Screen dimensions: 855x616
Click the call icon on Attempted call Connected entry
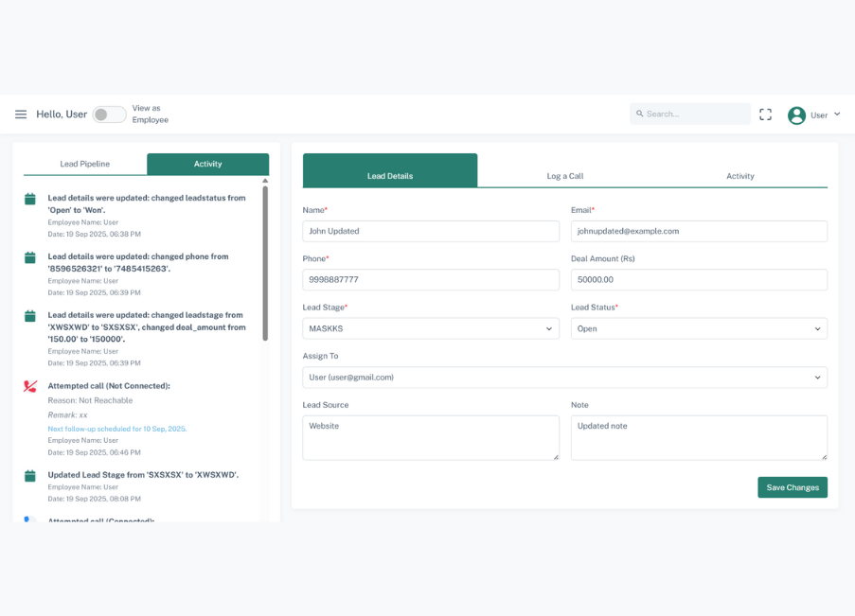[28, 519]
